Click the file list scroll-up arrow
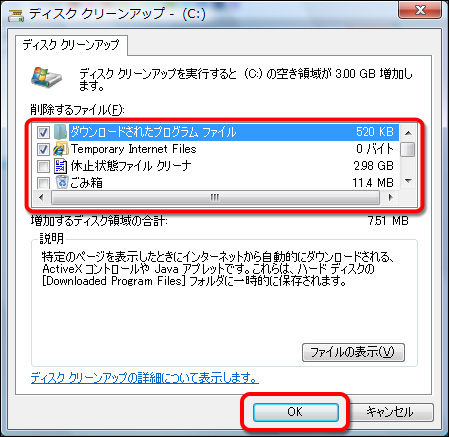The height and width of the screenshot is (437, 449). (x=408, y=133)
